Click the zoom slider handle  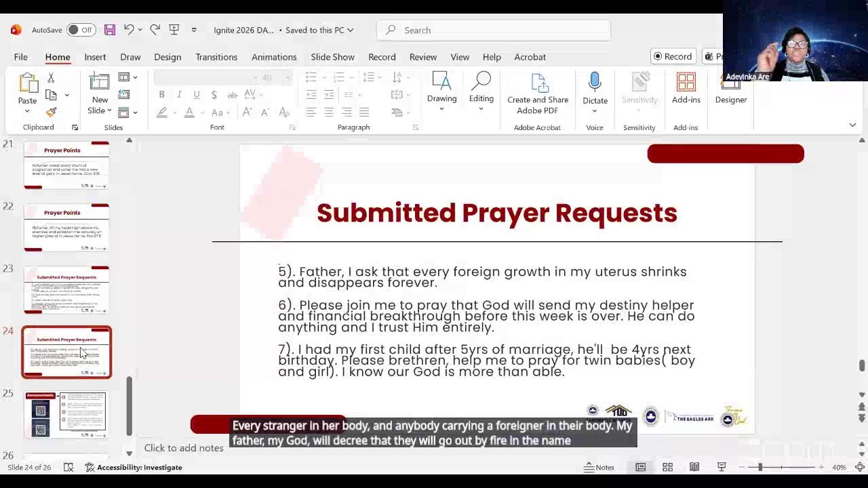(760, 467)
